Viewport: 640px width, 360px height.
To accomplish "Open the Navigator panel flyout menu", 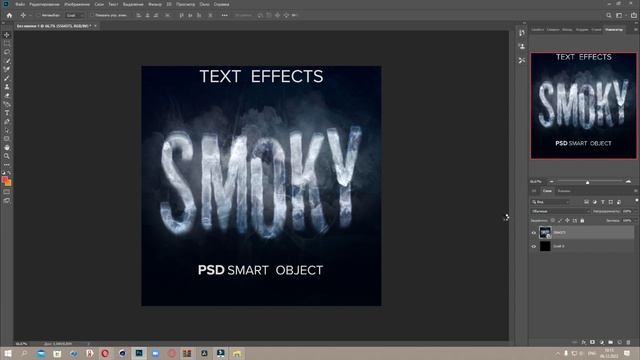I will 636,29.
